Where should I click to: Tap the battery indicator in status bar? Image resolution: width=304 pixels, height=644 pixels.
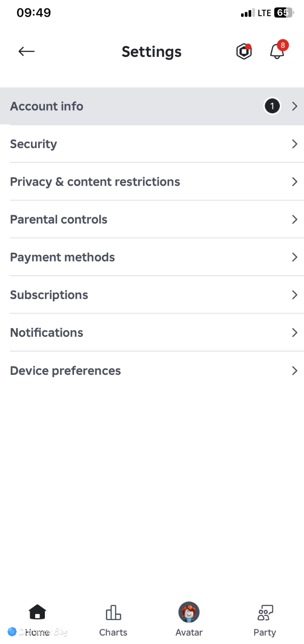pos(284,13)
